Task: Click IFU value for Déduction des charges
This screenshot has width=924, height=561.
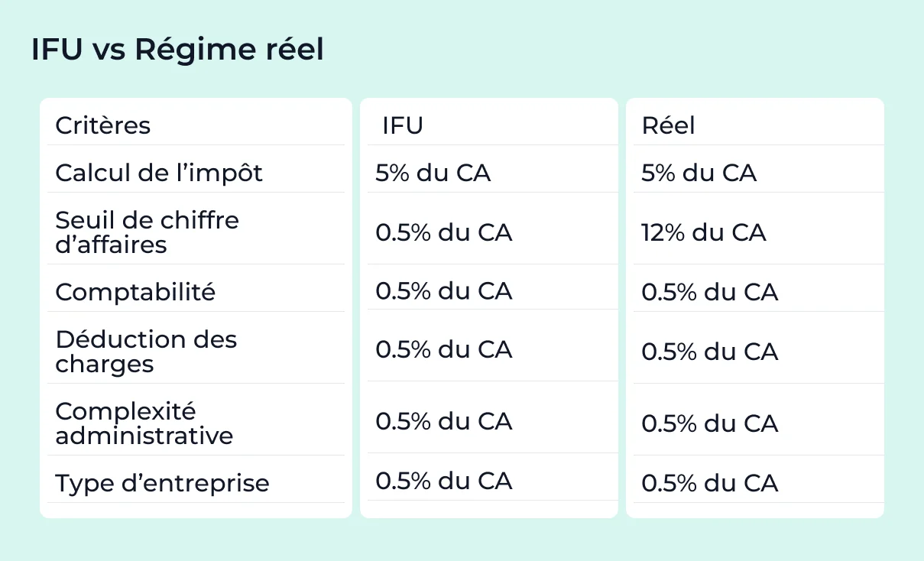Action: pyautogui.click(x=443, y=349)
